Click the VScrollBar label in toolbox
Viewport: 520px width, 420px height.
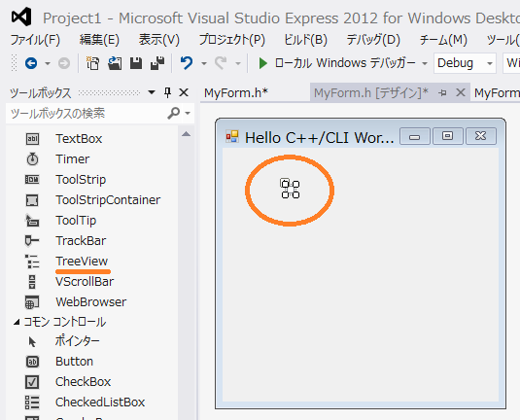click(85, 282)
